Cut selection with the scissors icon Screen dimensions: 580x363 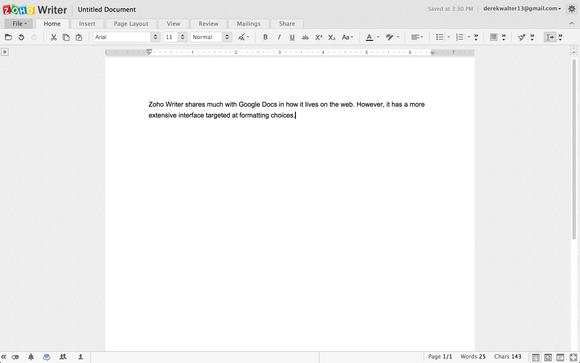point(54,37)
